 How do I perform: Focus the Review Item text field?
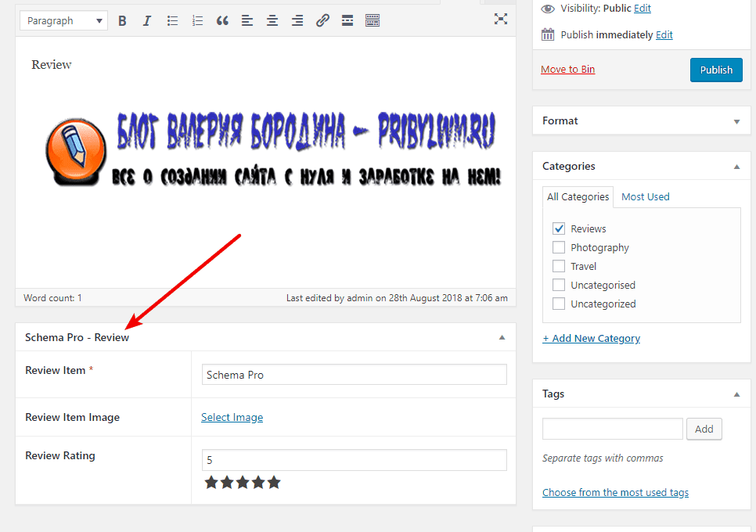354,375
